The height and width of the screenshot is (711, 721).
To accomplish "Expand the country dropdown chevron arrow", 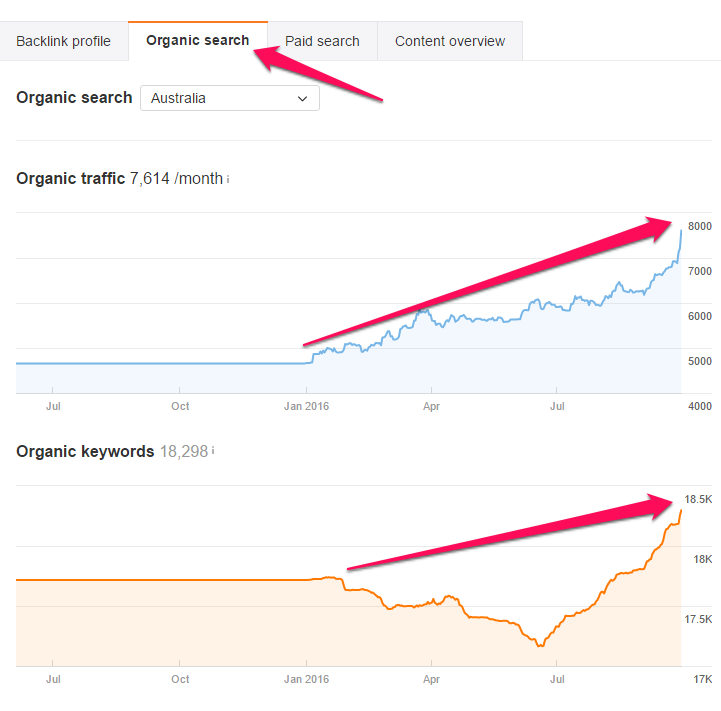I will [x=303, y=99].
